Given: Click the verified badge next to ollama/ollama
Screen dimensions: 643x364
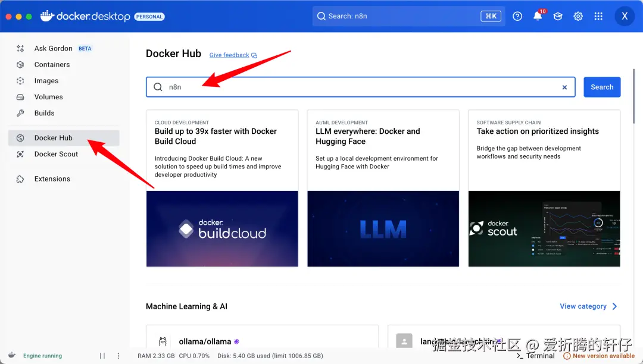Looking at the screenshot, I should coord(236,341).
